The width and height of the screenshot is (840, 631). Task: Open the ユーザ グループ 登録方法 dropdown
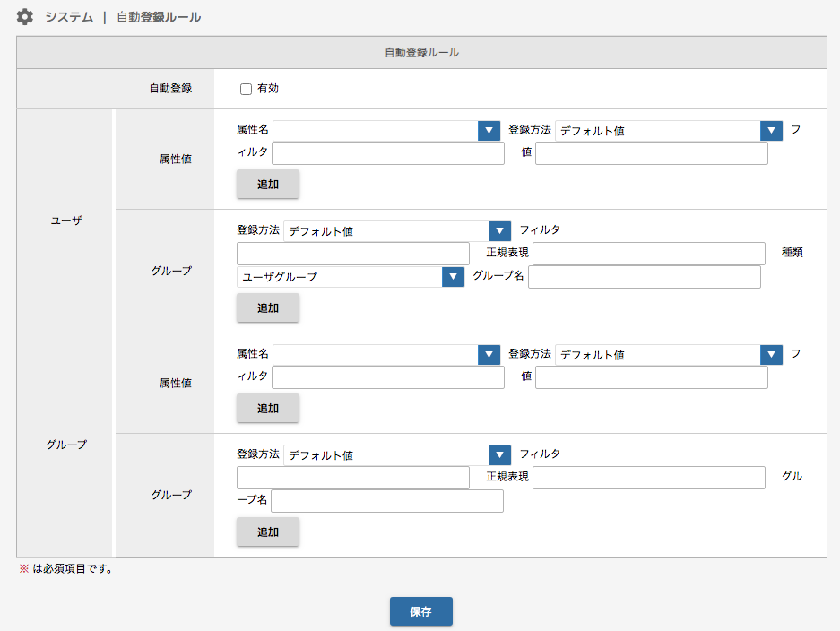click(x=397, y=231)
